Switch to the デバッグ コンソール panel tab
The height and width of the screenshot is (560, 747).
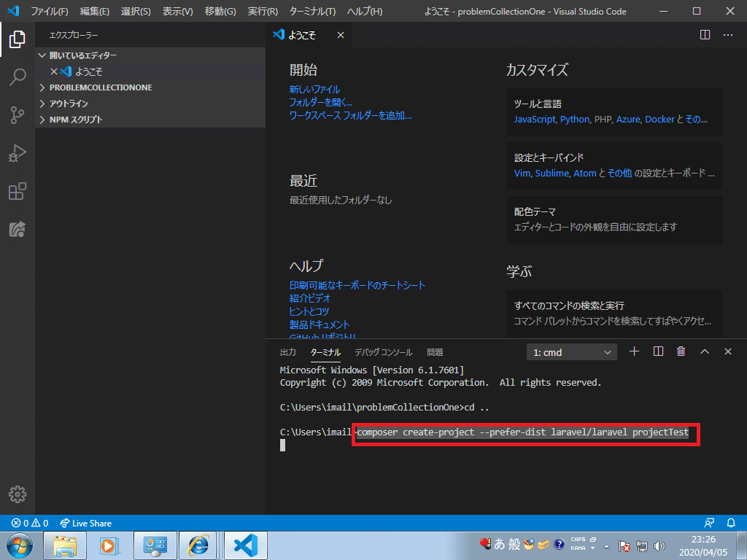(x=384, y=352)
